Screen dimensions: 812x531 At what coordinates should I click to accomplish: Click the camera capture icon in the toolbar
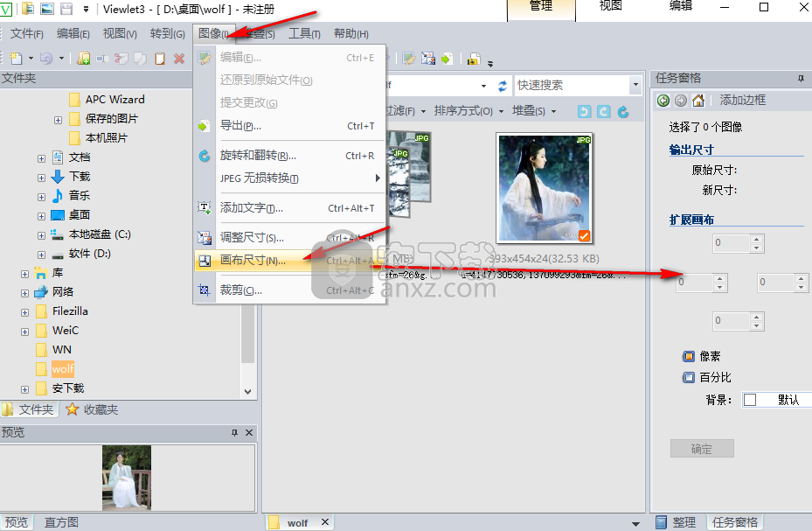[x=474, y=59]
